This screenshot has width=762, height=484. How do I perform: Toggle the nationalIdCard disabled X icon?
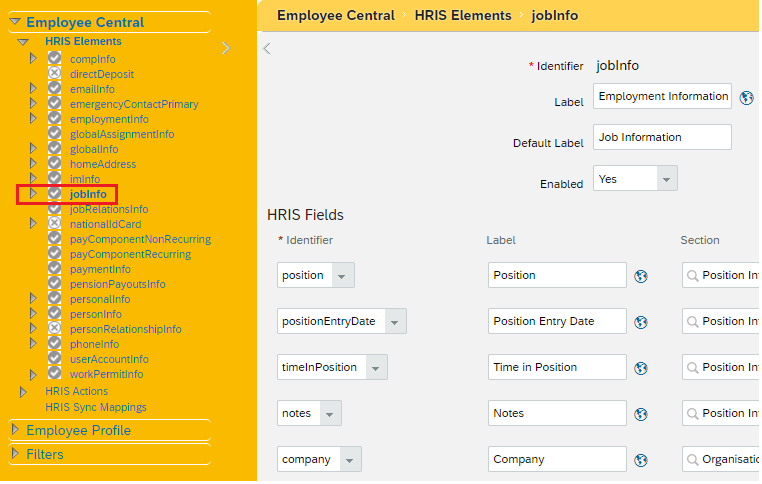tap(54, 224)
